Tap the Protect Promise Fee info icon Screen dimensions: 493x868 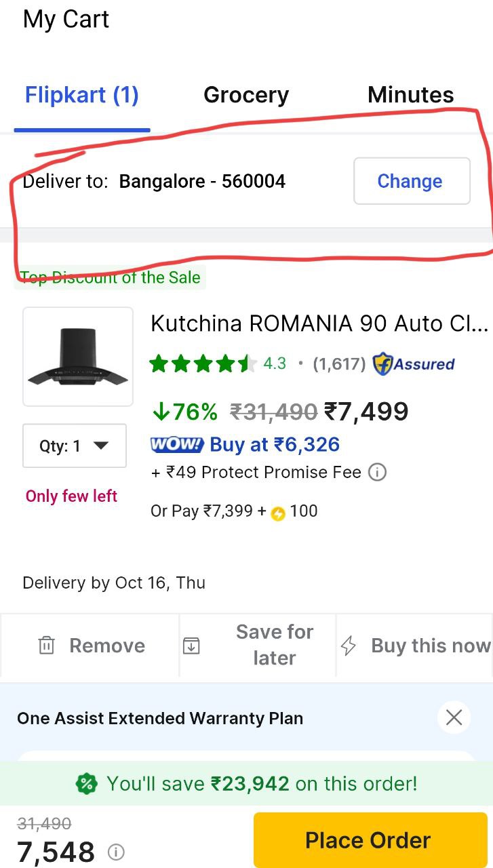[x=377, y=472]
